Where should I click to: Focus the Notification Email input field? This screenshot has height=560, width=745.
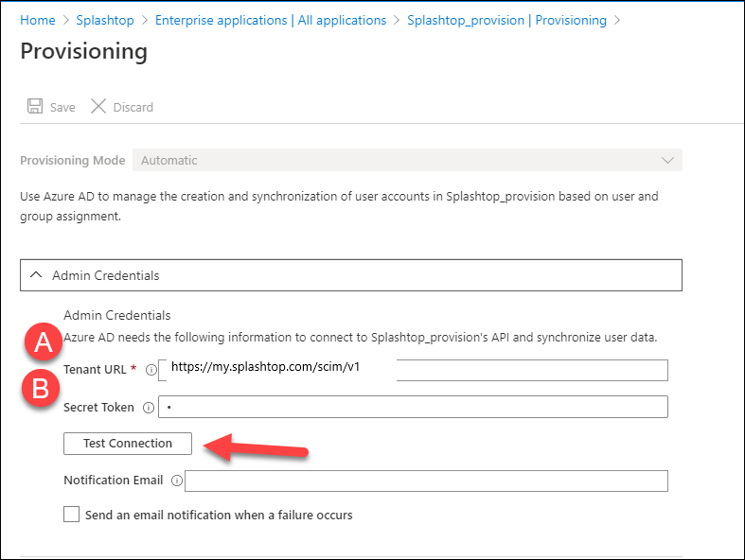(426, 481)
